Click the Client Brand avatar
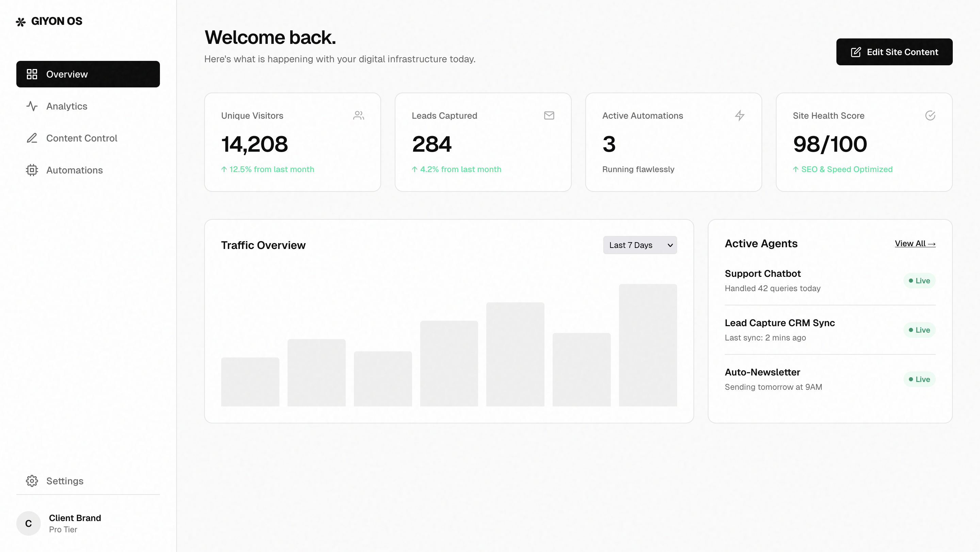This screenshot has height=552, width=980. click(28, 523)
